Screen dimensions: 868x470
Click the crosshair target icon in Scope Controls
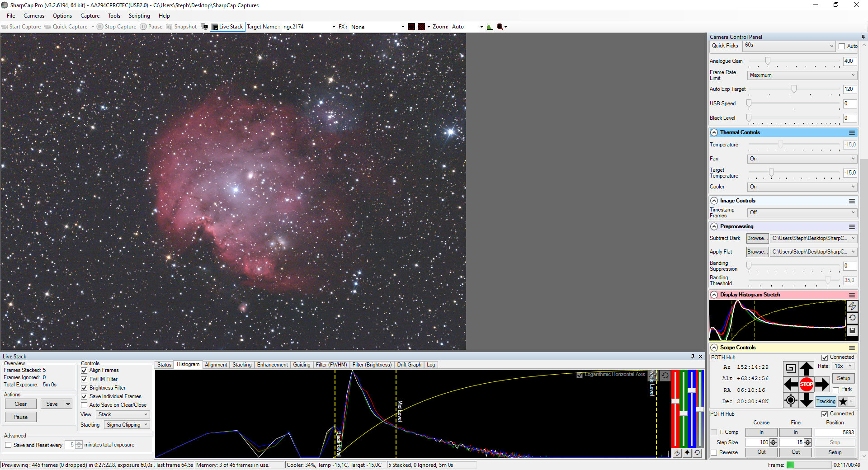click(x=790, y=400)
